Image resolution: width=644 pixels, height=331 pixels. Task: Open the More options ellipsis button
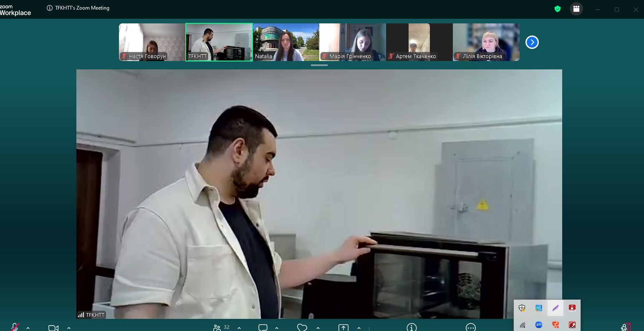[x=471, y=328]
